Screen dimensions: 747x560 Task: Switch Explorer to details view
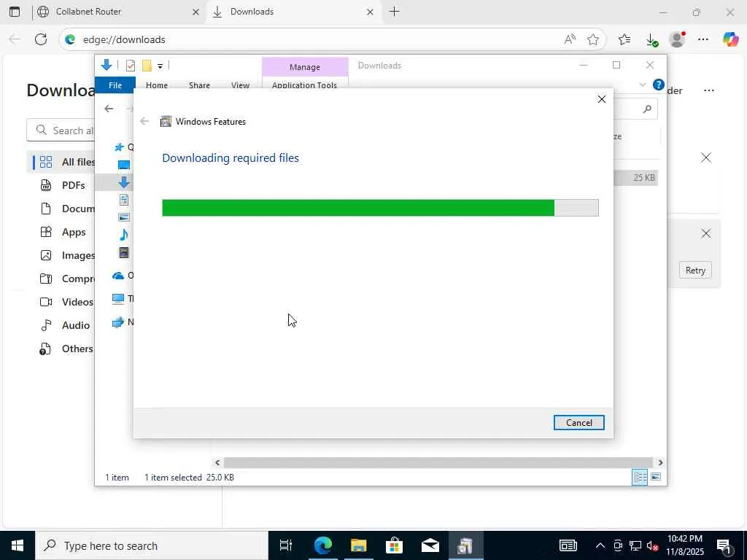point(640,477)
